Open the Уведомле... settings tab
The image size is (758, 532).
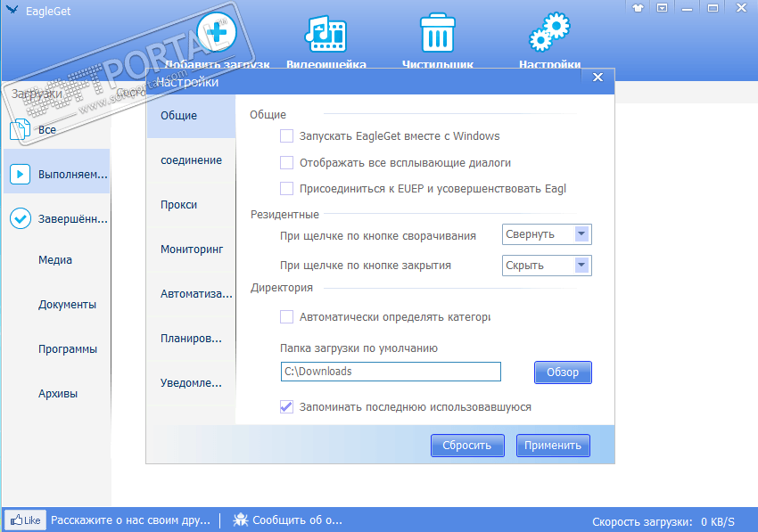[191, 382]
